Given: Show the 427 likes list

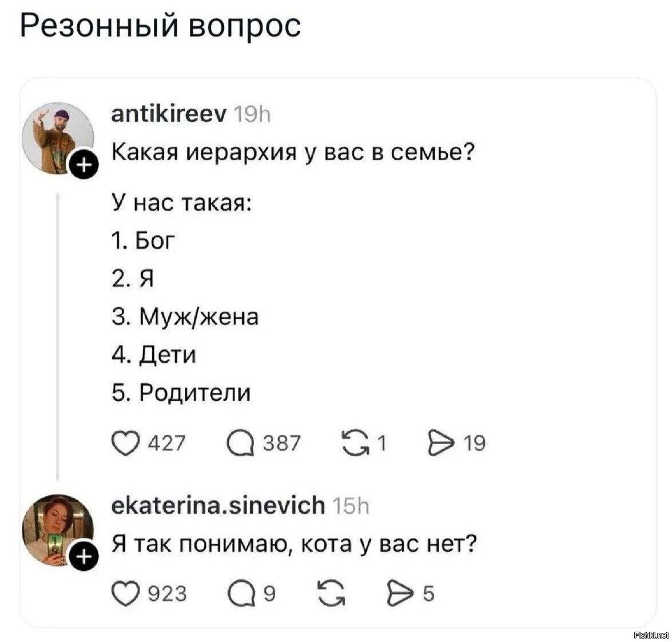Looking at the screenshot, I should (x=165, y=441).
